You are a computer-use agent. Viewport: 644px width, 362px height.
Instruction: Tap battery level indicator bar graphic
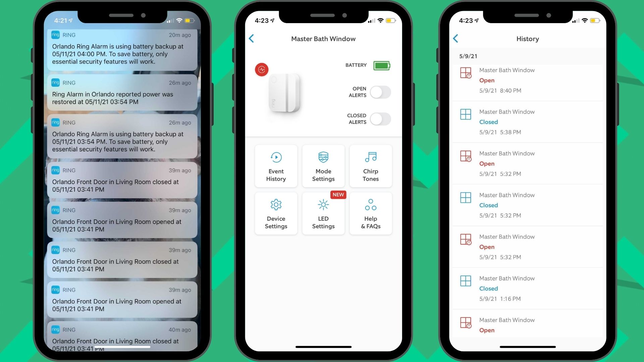point(382,65)
